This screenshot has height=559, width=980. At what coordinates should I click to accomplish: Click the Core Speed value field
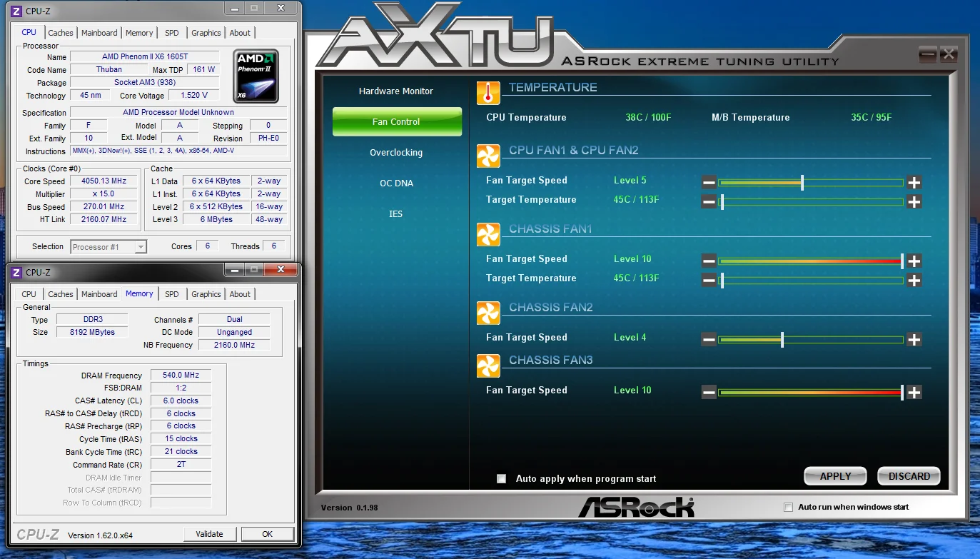pyautogui.click(x=103, y=181)
